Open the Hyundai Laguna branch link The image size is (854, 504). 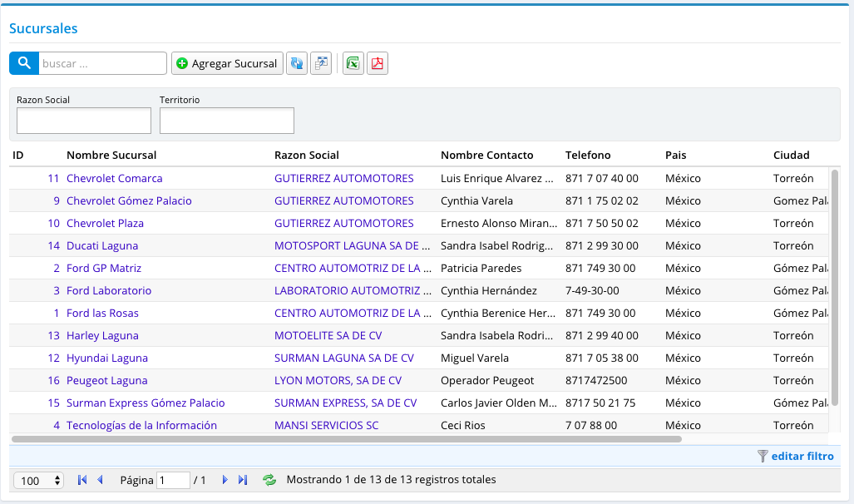pos(107,358)
